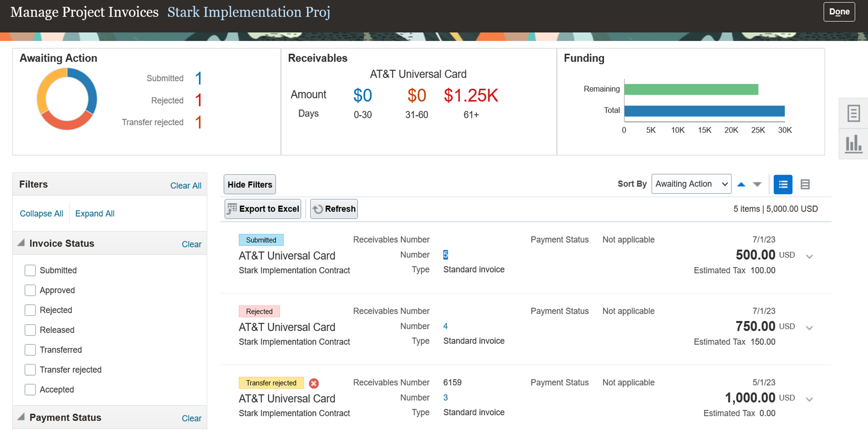
Task: Expand details for the 500.00 Submitted invoice
Action: (x=809, y=256)
